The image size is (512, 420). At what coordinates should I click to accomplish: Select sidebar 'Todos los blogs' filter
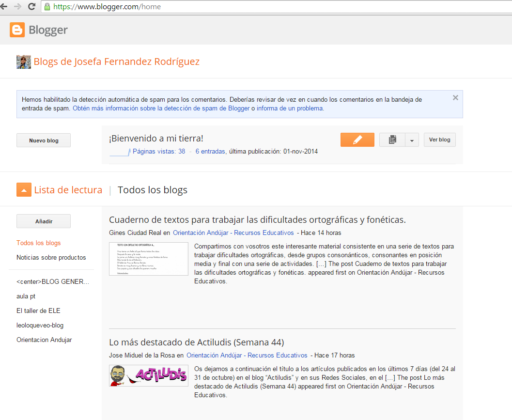coord(39,243)
